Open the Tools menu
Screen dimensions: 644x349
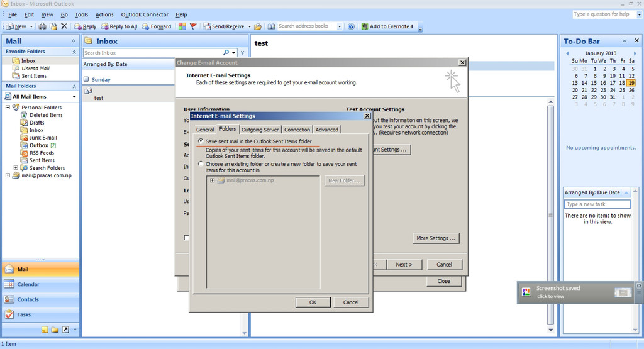pyautogui.click(x=81, y=14)
